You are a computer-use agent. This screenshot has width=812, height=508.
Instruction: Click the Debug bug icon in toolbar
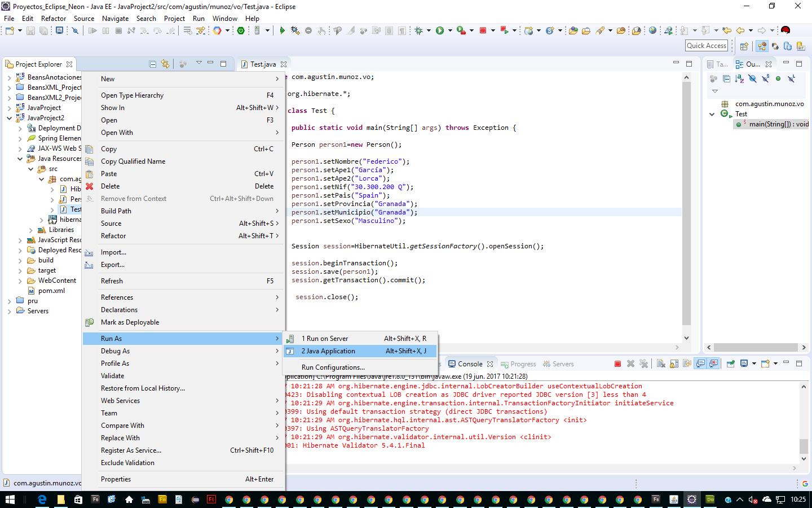click(418, 30)
